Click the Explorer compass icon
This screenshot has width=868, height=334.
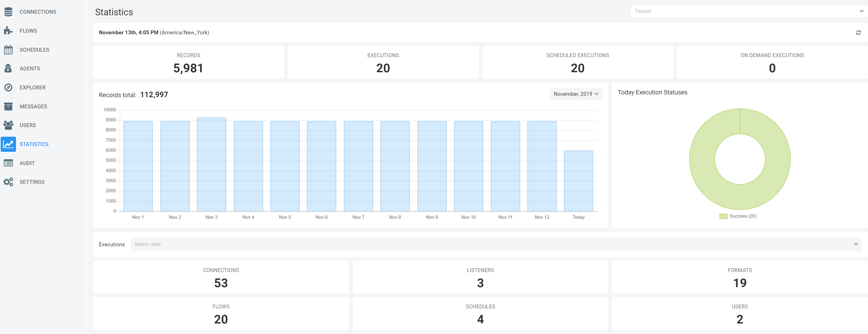coord(8,87)
